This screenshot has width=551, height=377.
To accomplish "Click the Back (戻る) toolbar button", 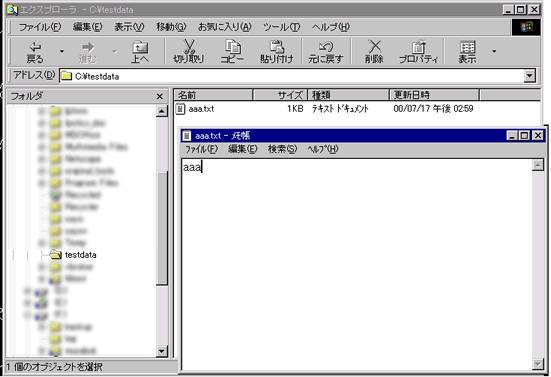I will pos(35,52).
